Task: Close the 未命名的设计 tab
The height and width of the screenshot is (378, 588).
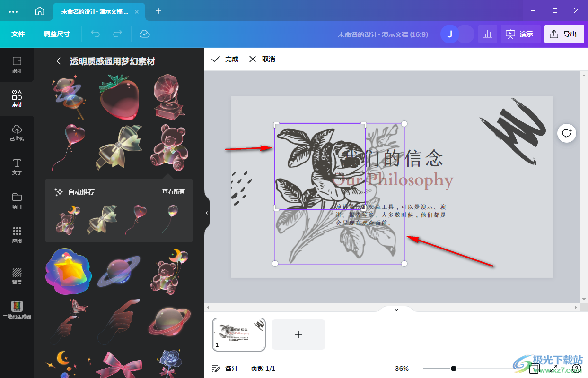Action: [137, 11]
